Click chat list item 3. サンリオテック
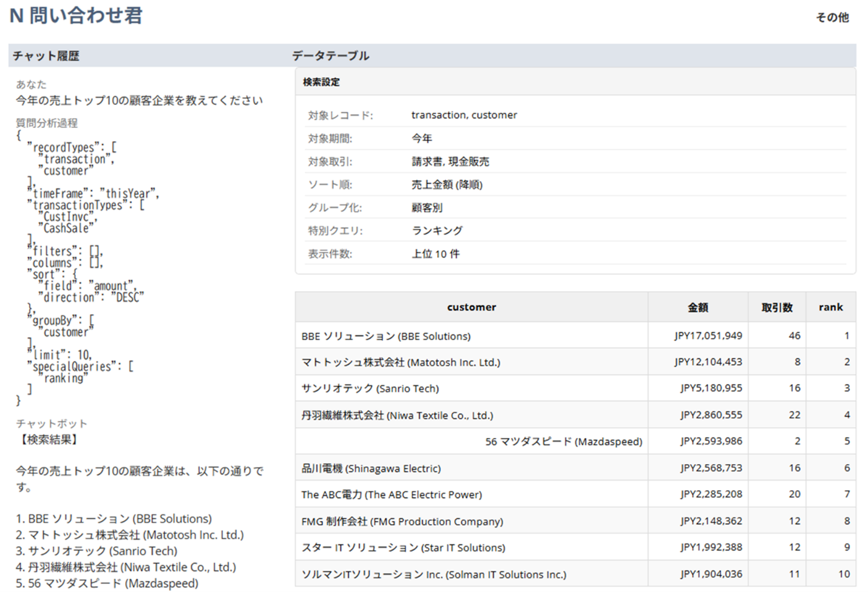The image size is (868, 592). pyautogui.click(x=97, y=551)
